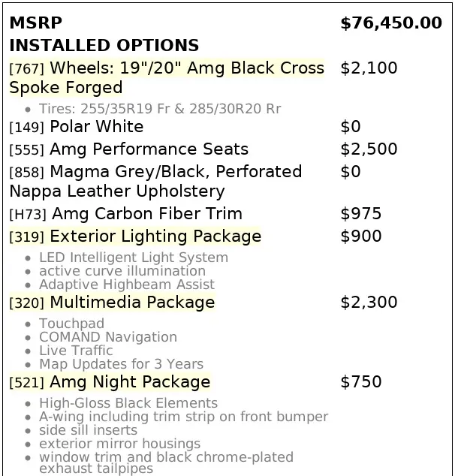Click the High-Gloss Black Elements bullet

click(x=128, y=403)
